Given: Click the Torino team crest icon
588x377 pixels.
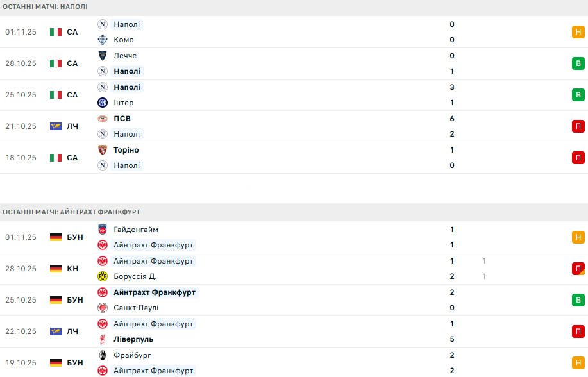Looking at the screenshot, I should click(x=103, y=150).
